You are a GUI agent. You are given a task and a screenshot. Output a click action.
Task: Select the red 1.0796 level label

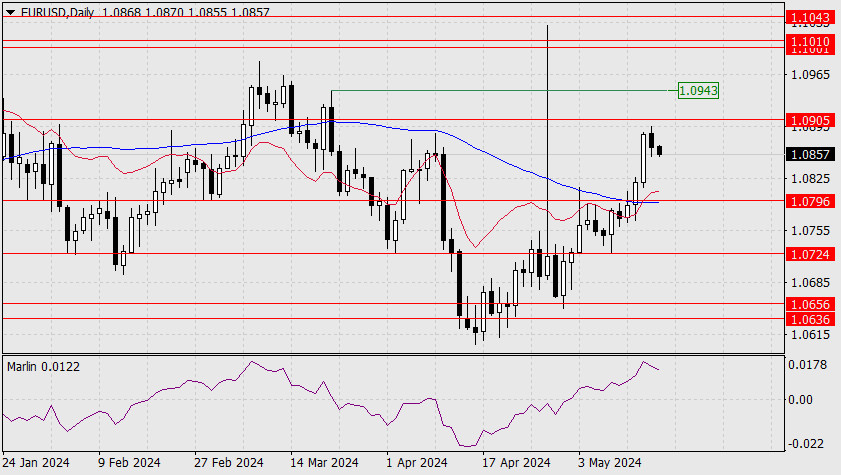[x=810, y=202]
